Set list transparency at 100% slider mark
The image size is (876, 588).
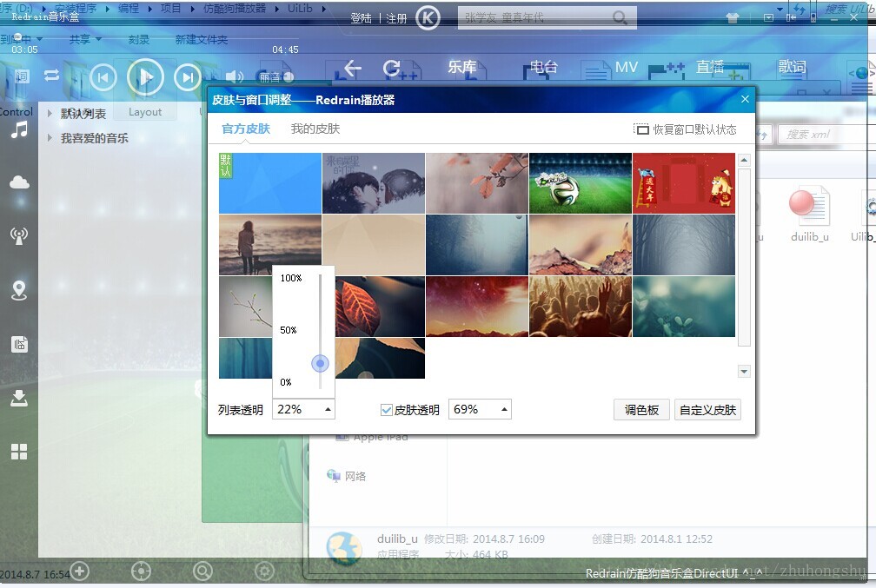(x=291, y=278)
